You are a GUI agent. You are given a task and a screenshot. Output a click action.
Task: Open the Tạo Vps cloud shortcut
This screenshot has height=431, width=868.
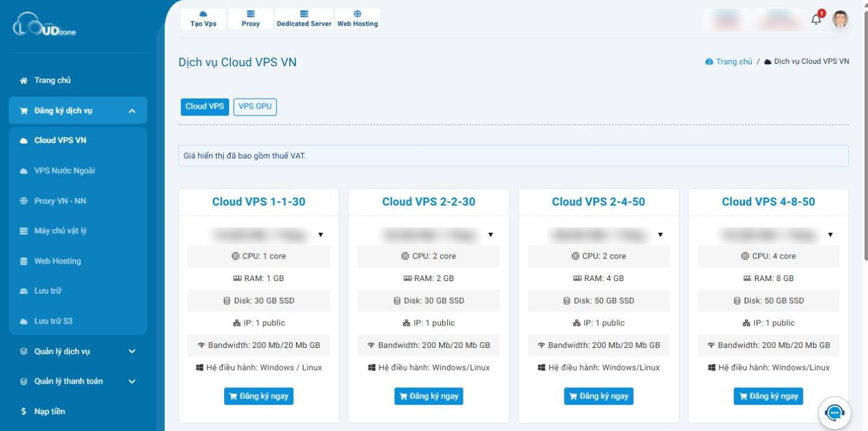pyautogui.click(x=203, y=19)
